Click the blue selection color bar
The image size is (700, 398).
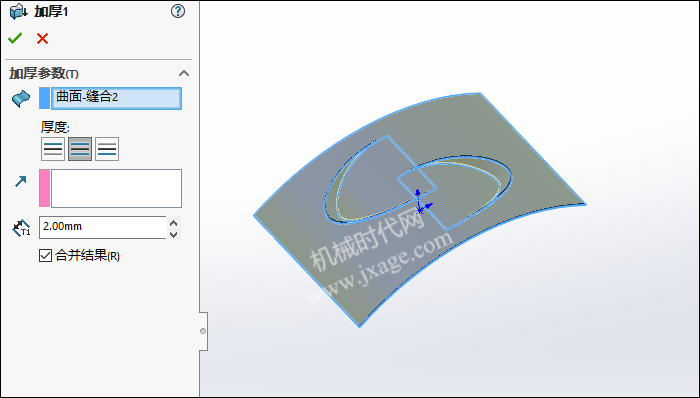pyautogui.click(x=45, y=98)
